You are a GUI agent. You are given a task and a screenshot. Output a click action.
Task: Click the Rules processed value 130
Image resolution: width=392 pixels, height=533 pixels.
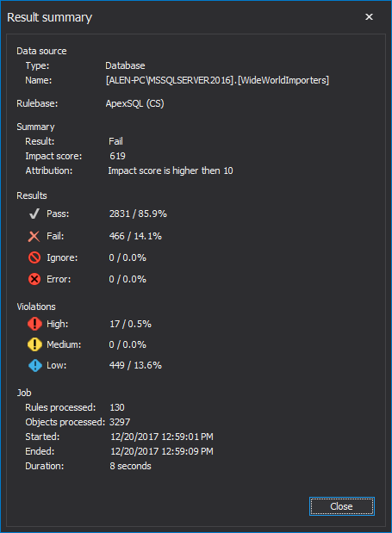pyautogui.click(x=117, y=407)
